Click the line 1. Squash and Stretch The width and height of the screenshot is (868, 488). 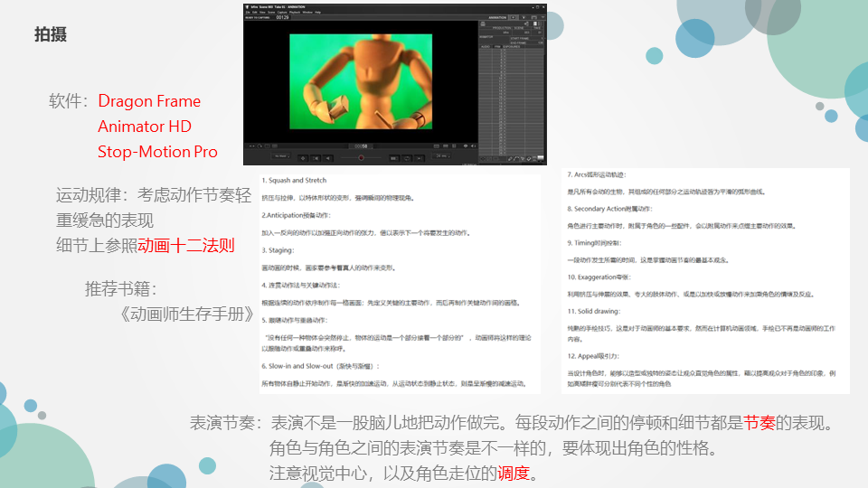click(x=294, y=181)
